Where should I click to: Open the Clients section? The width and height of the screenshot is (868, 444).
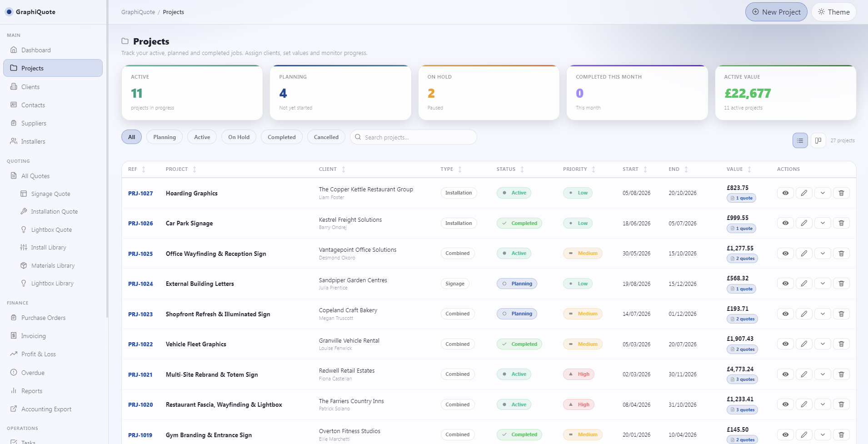pos(53,87)
